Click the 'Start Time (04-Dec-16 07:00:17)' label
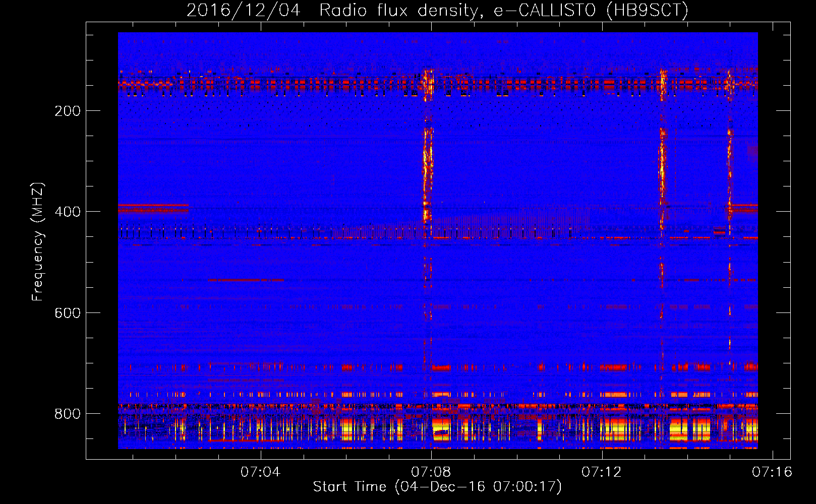Image resolution: width=816 pixels, height=504 pixels. [x=437, y=487]
